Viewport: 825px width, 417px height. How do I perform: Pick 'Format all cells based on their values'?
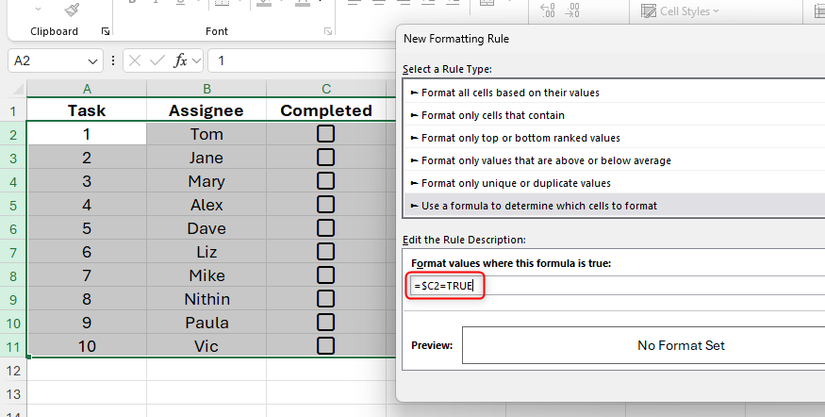510,92
